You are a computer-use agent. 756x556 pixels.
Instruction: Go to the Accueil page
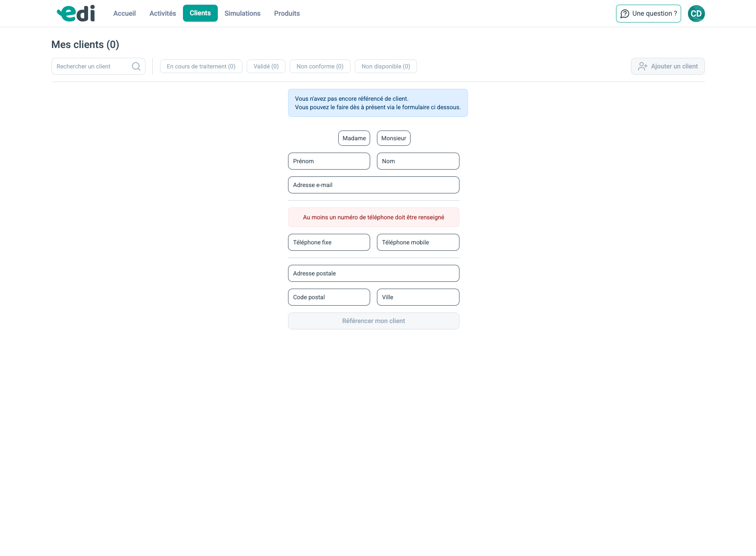124,14
